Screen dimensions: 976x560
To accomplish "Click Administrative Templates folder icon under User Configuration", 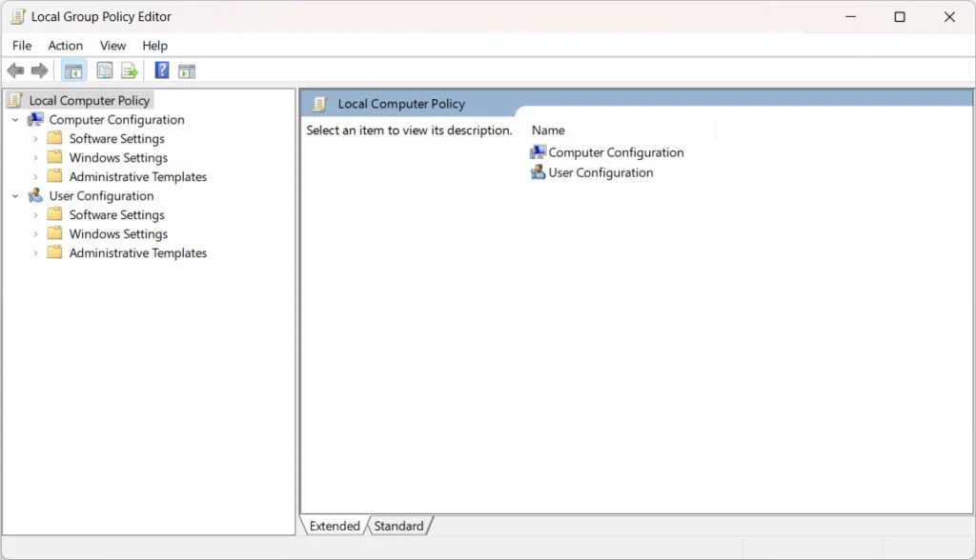I will click(x=54, y=252).
